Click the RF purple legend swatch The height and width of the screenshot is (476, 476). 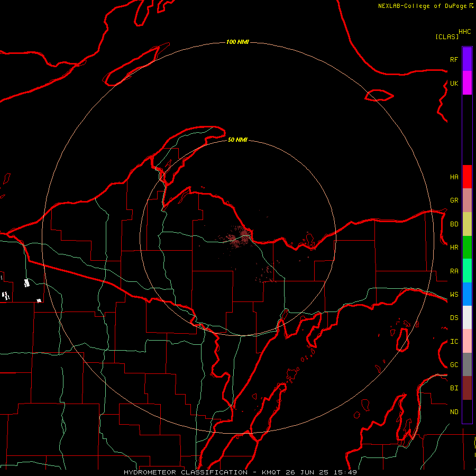pos(467,59)
